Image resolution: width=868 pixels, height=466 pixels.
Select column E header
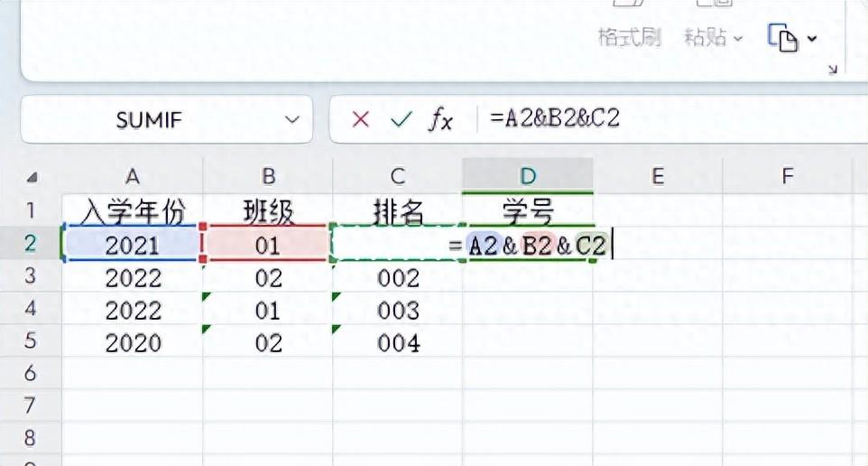pos(658,176)
